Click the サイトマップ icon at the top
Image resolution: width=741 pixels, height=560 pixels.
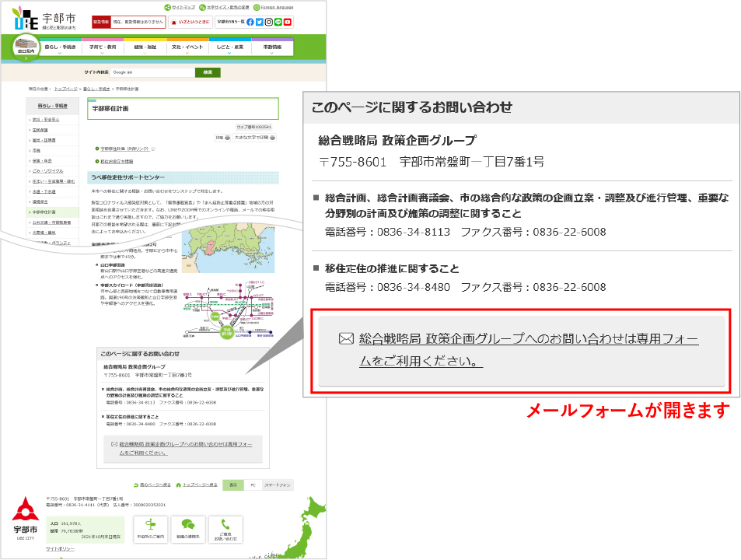[167, 7]
